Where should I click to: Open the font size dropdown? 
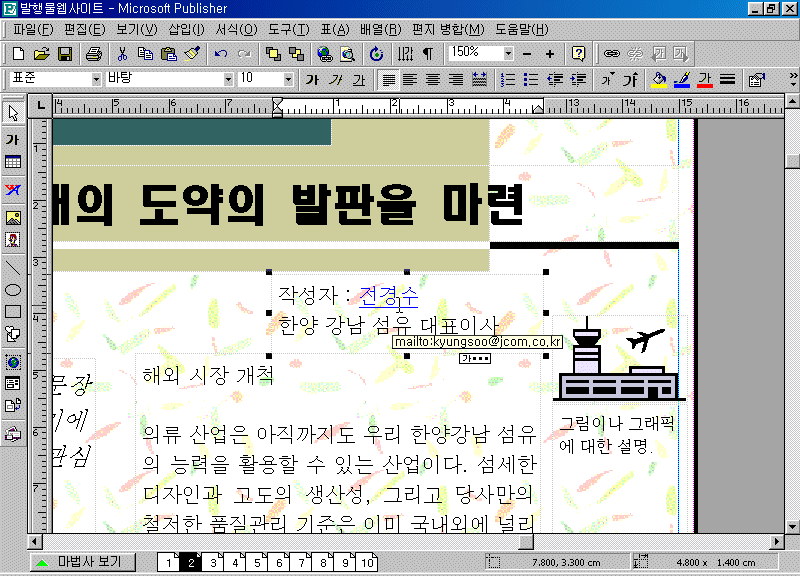tap(289, 79)
